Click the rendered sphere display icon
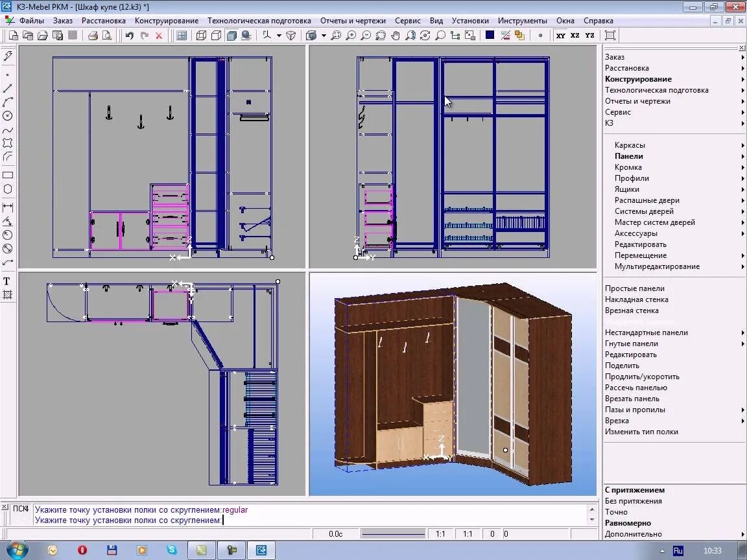The image size is (747, 560). [x=246, y=35]
